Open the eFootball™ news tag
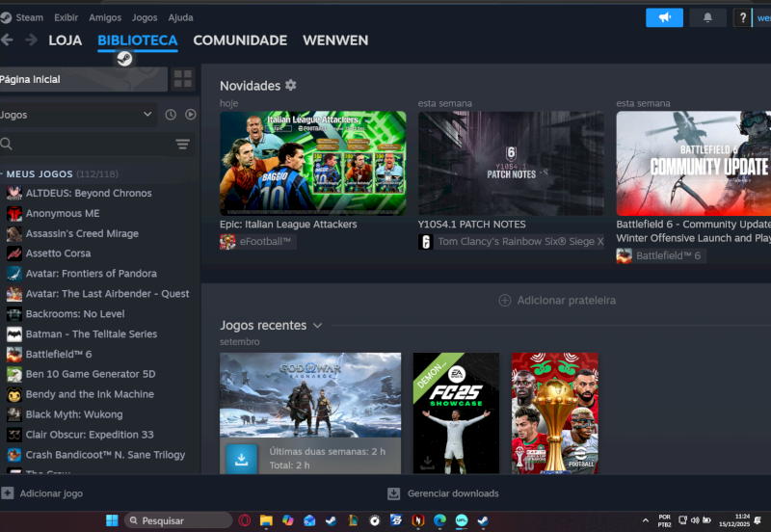The height and width of the screenshot is (532, 771). 258,241
